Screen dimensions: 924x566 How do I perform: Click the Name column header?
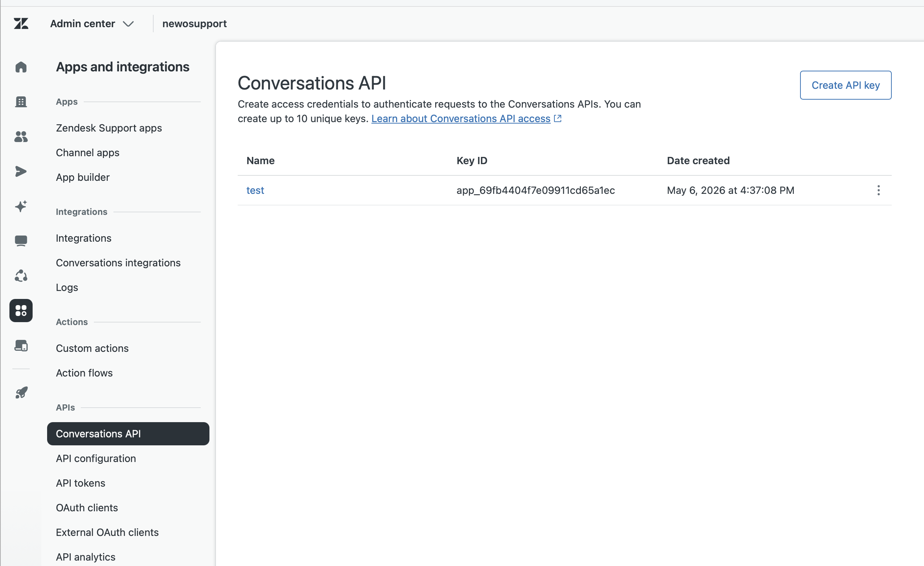pos(260,161)
